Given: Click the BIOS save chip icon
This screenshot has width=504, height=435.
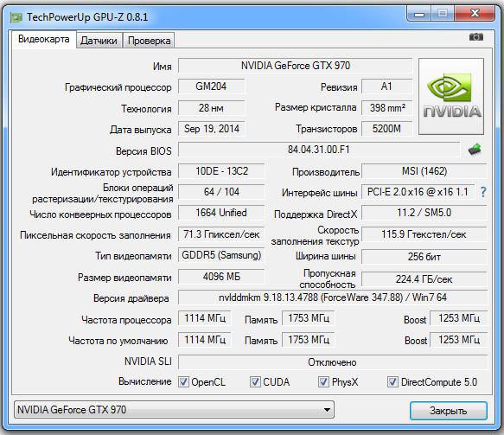Looking at the screenshot, I should (x=475, y=149).
